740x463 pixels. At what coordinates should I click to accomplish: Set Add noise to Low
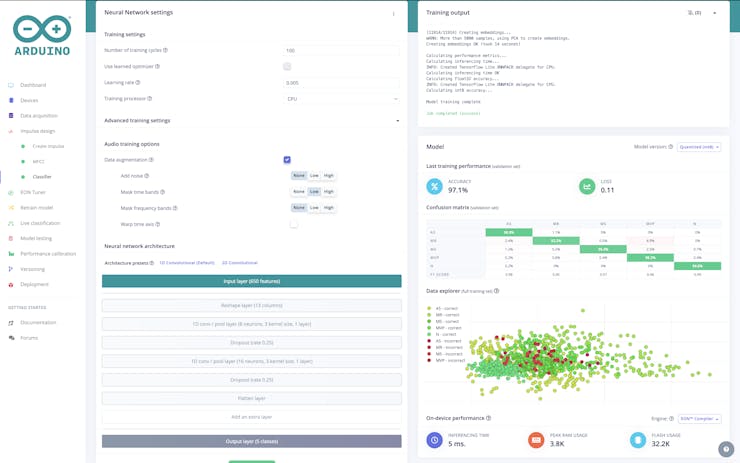tap(314, 176)
